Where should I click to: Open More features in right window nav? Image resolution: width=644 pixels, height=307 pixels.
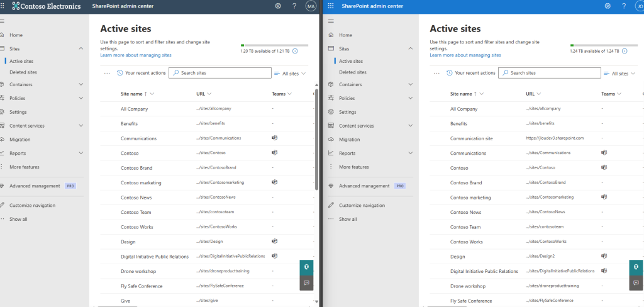pyautogui.click(x=353, y=167)
